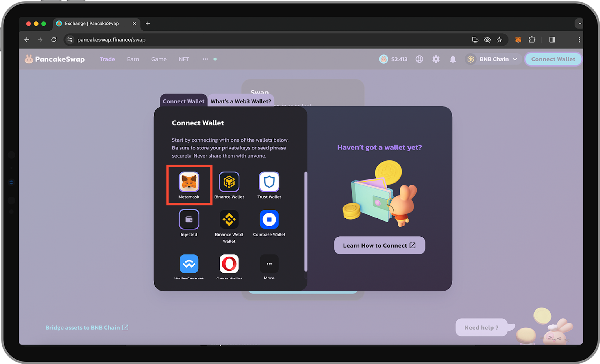This screenshot has width=600, height=364.
Task: Select the Opera Wallet icon
Action: pyautogui.click(x=229, y=264)
